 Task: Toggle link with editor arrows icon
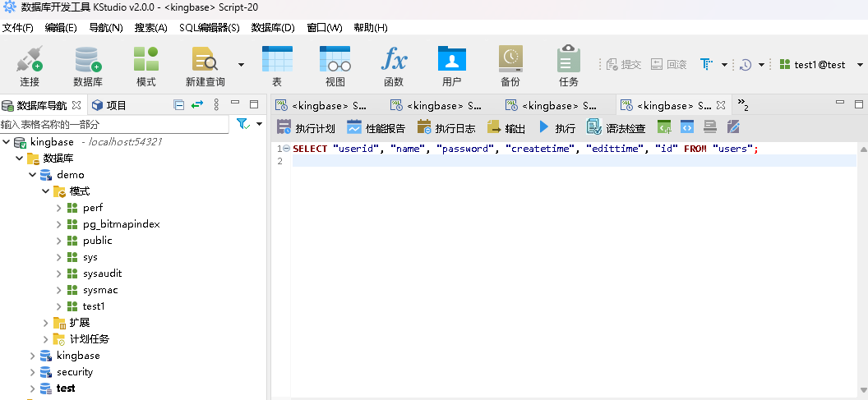tap(197, 104)
